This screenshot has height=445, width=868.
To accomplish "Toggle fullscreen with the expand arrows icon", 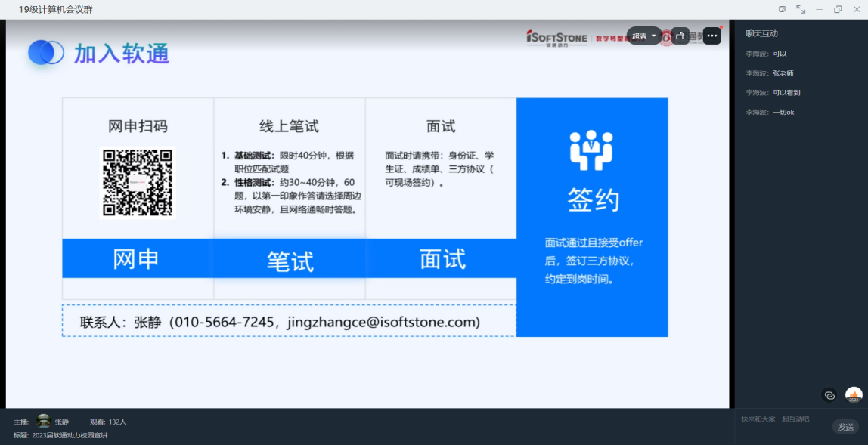I will click(801, 9).
